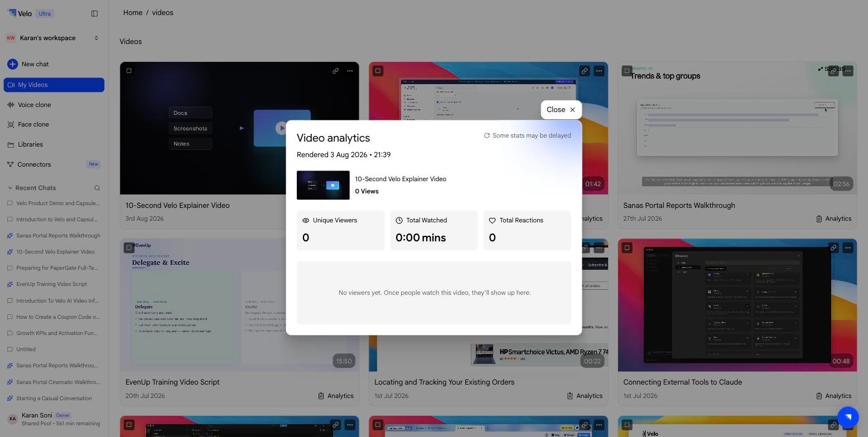This screenshot has height=437, width=868.
Task: Click the Total Reactions heart icon
Action: point(492,221)
